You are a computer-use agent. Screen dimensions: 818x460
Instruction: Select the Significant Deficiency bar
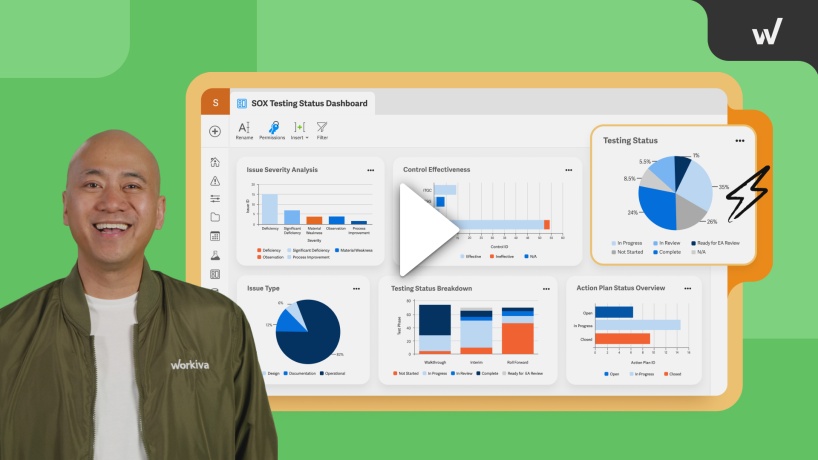click(x=292, y=217)
